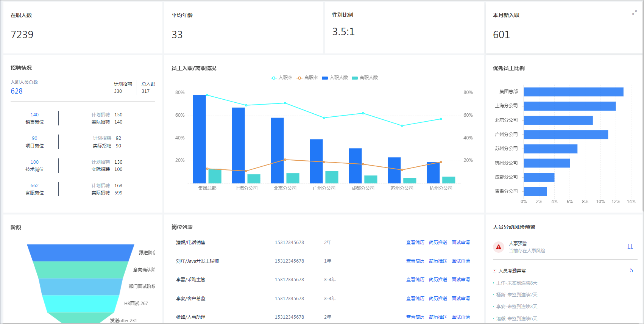Click 面试申请 for 张峰/人事助理
Image resolution: width=644 pixels, height=324 pixels.
pos(460,317)
